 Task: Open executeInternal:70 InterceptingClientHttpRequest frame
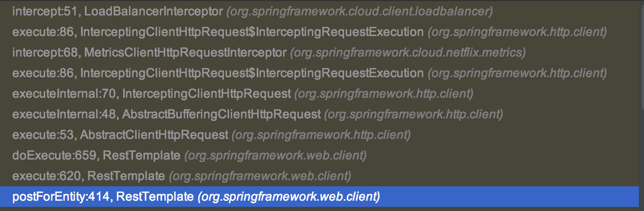[x=151, y=94]
